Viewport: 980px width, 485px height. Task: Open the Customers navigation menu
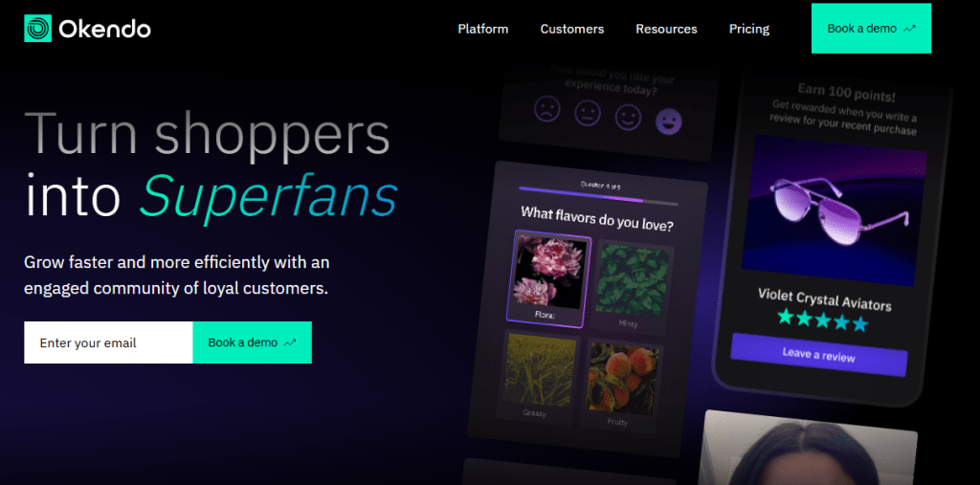(x=572, y=29)
